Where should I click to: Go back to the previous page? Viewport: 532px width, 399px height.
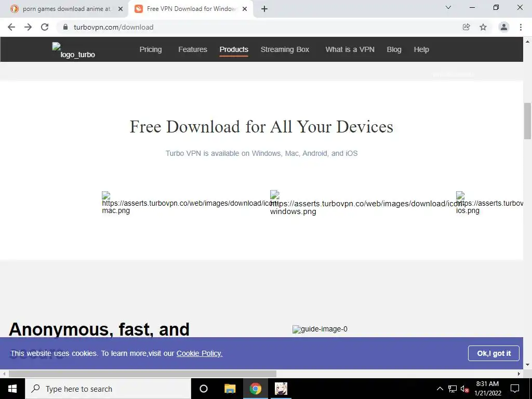tap(11, 27)
